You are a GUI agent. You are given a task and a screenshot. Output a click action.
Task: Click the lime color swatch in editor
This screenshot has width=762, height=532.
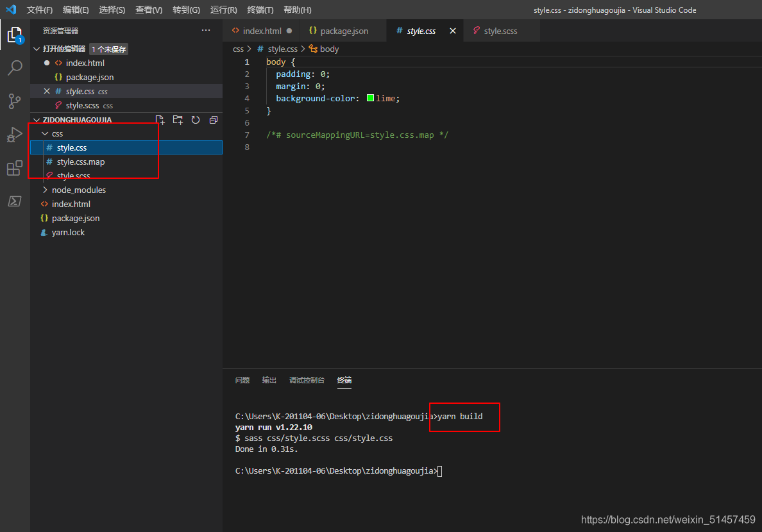coord(370,98)
